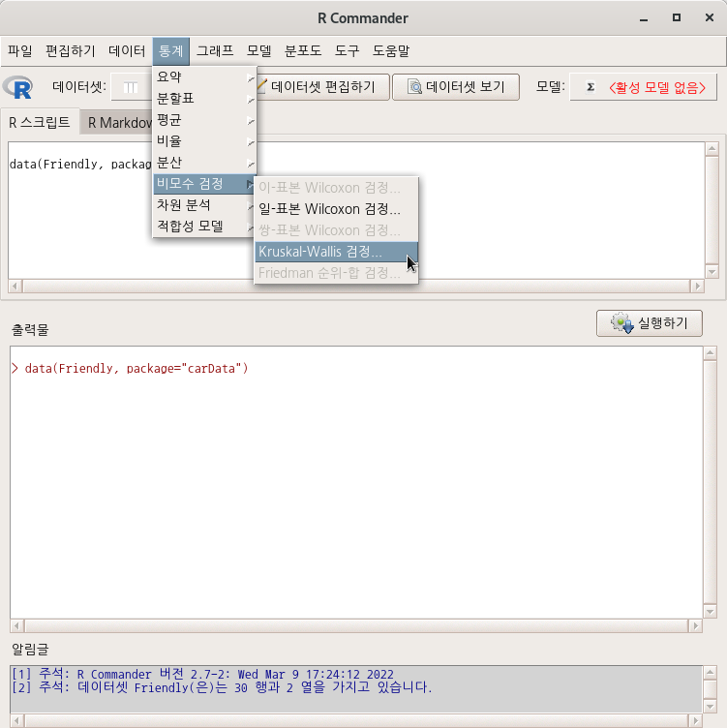Open the 데이터 menu
Viewport: 727px width, 728px height.
point(127,50)
